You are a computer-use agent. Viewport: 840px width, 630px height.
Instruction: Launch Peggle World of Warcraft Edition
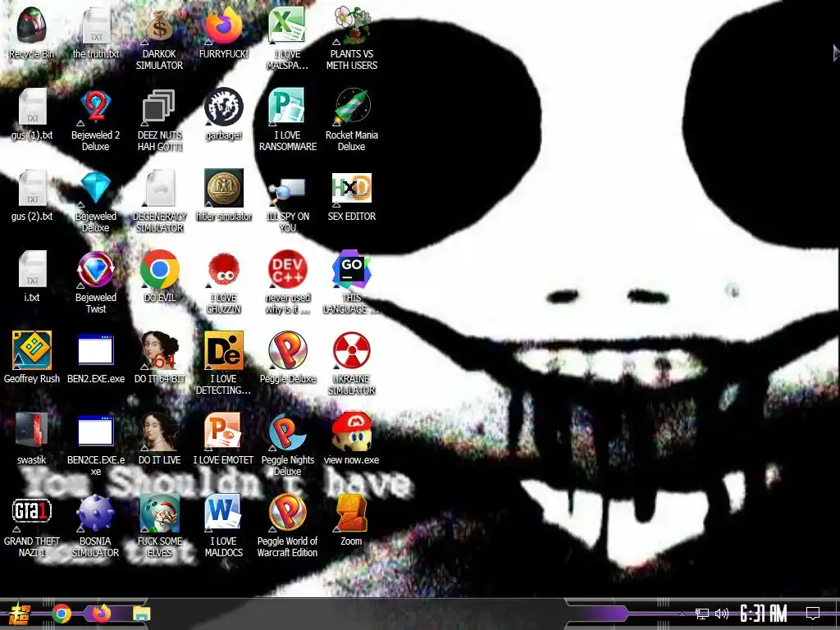point(288,514)
